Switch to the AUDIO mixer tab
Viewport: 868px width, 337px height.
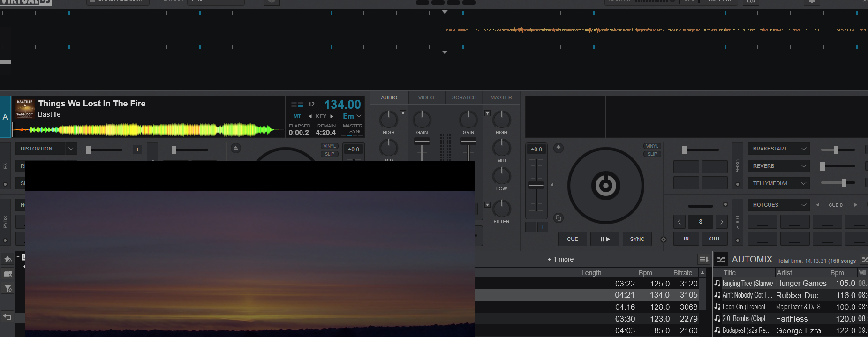click(389, 97)
